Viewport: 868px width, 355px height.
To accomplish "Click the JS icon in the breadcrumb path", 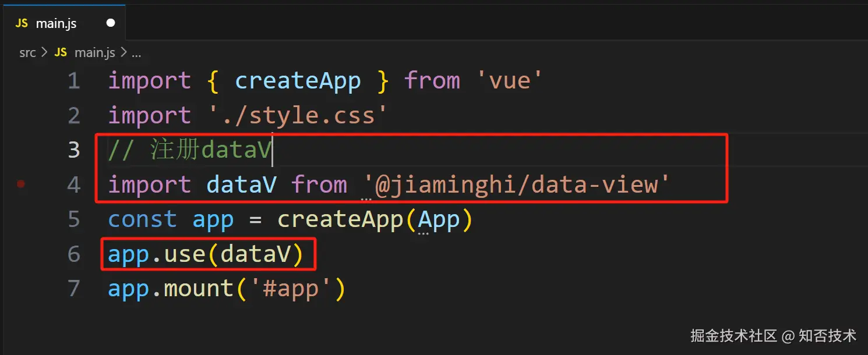I will point(61,53).
